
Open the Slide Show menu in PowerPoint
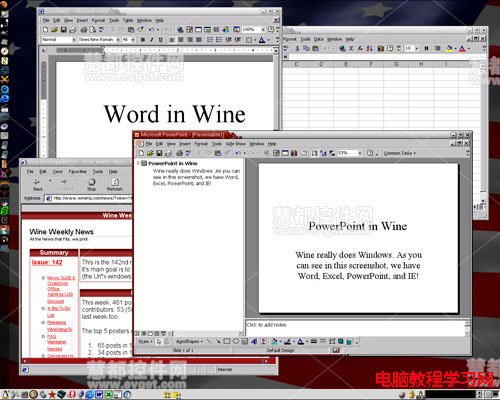click(x=235, y=144)
